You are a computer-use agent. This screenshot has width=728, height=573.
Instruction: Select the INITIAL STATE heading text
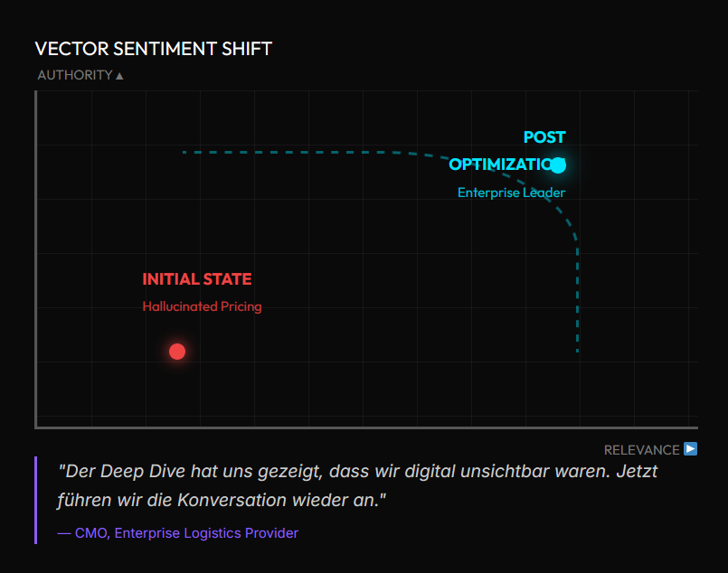(x=196, y=279)
